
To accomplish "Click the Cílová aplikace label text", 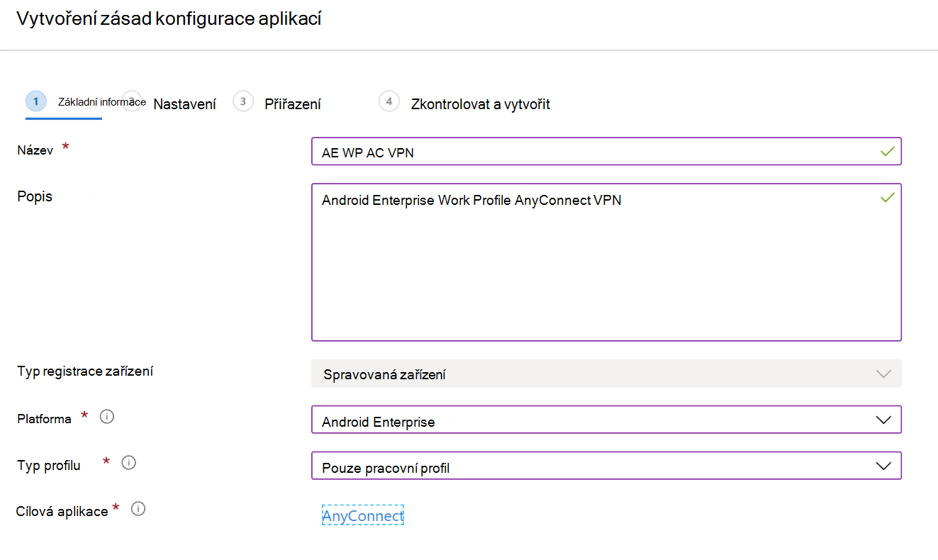I will (x=62, y=511).
